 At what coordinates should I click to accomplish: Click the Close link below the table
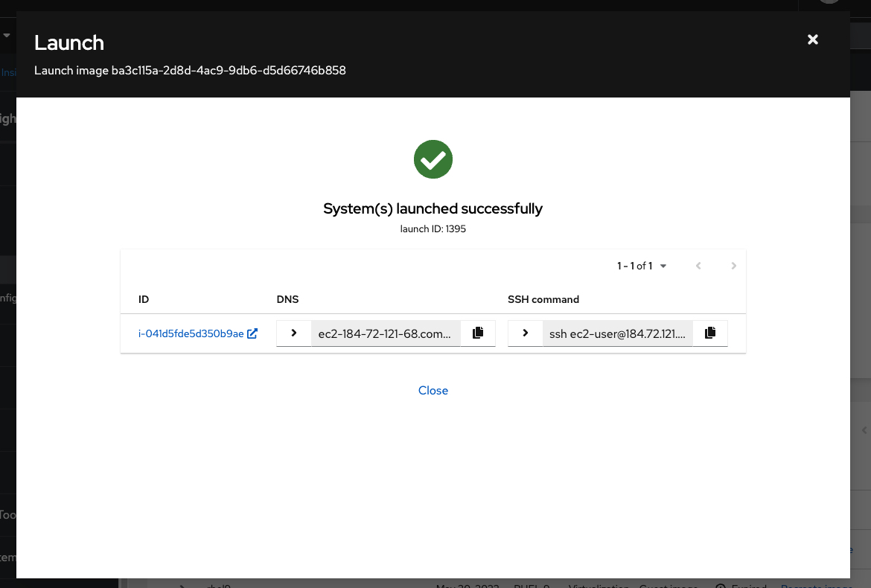point(433,391)
